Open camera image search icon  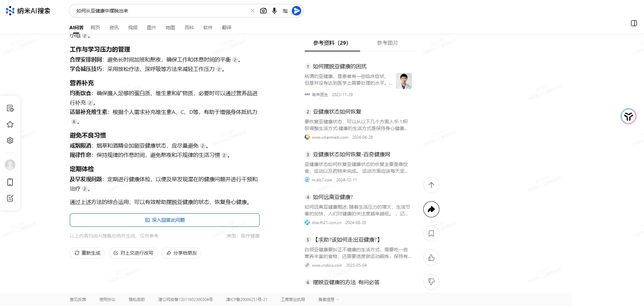pos(264,10)
